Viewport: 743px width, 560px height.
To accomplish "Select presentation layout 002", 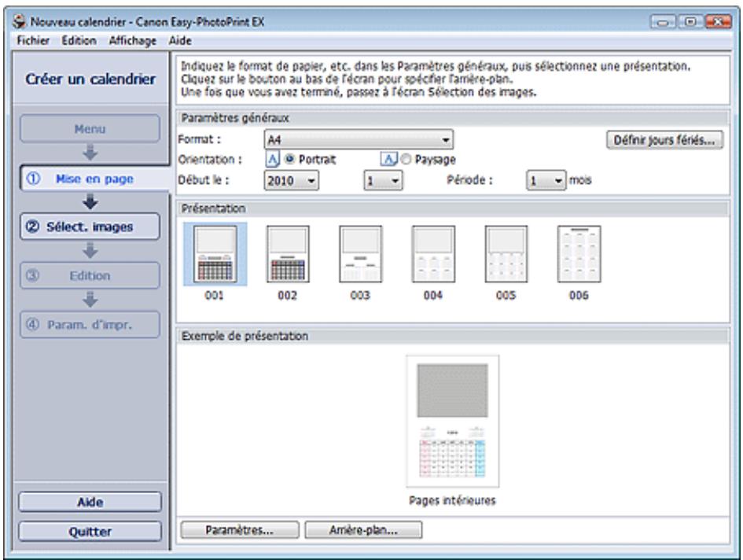I will pyautogui.click(x=288, y=254).
